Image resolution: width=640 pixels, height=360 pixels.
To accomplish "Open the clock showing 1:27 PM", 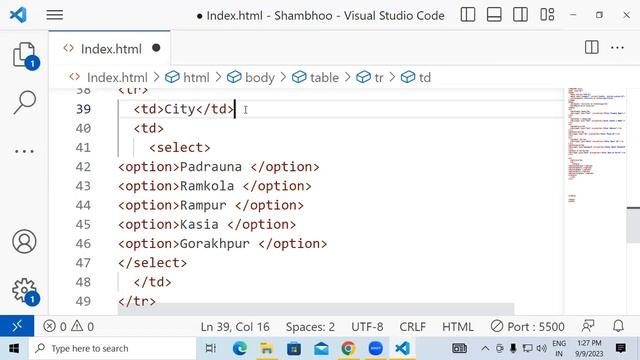I will pos(589,349).
